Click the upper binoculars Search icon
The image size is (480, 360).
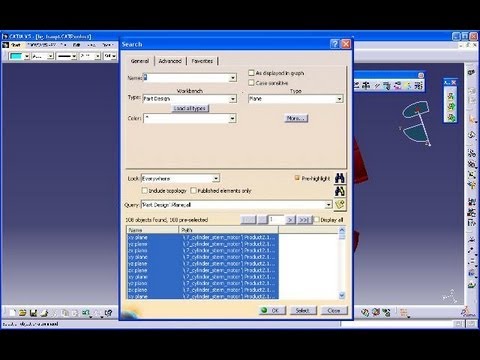340,178
